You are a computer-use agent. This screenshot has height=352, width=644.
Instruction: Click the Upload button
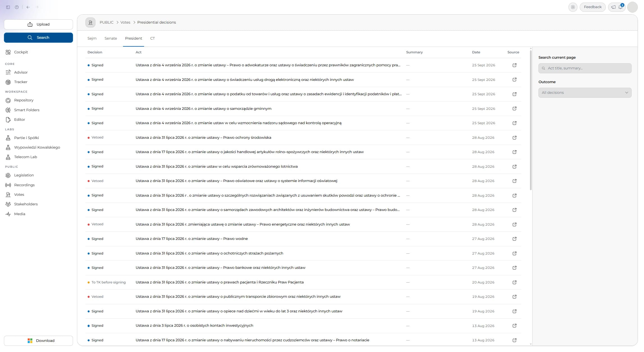pyautogui.click(x=38, y=24)
